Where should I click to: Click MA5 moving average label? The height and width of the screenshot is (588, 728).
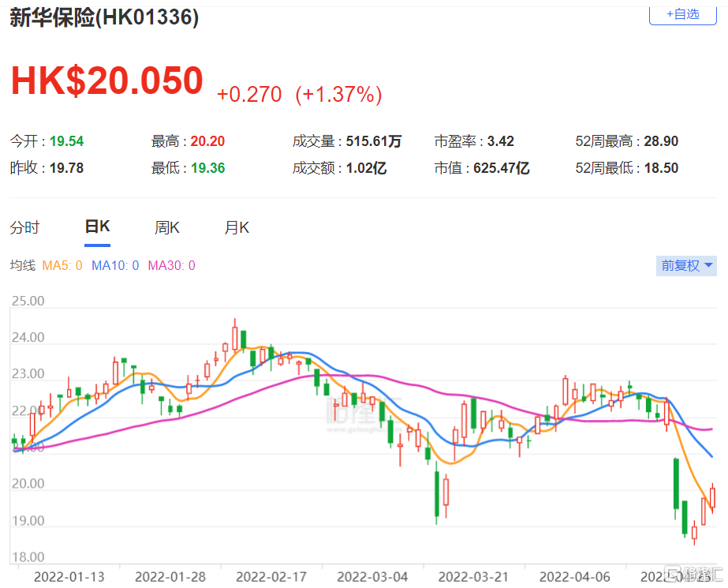point(62,266)
